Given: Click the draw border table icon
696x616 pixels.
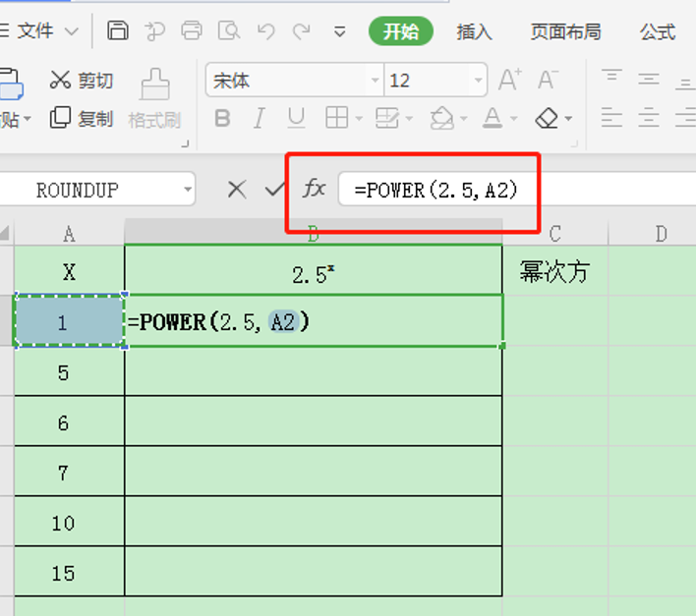Looking at the screenshot, I should pyautogui.click(x=387, y=118).
